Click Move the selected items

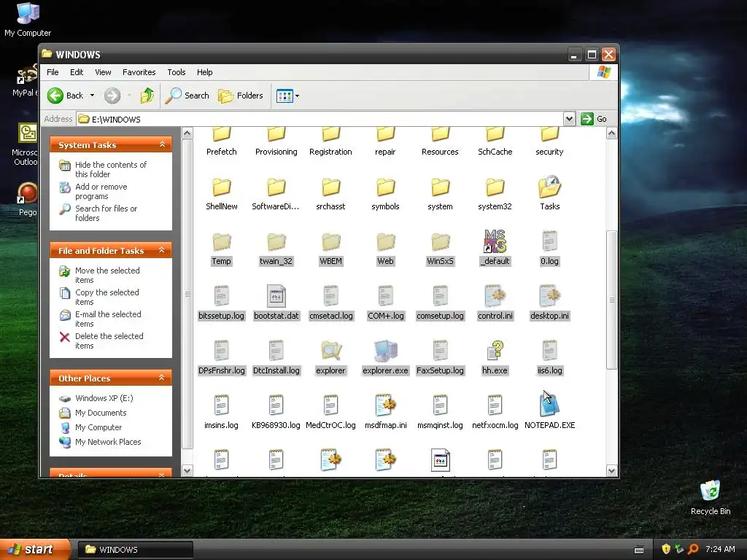tap(107, 275)
